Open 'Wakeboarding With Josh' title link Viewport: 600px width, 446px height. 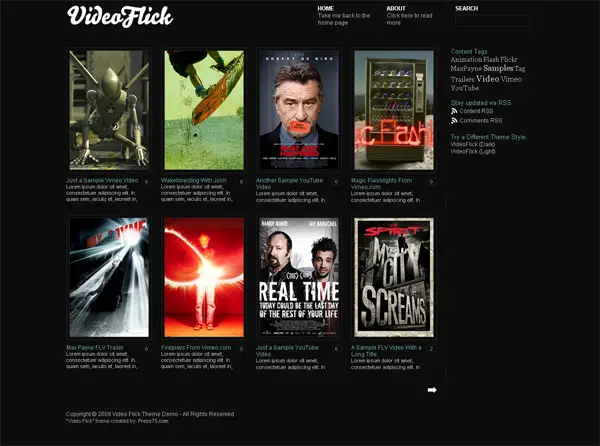[x=194, y=180]
